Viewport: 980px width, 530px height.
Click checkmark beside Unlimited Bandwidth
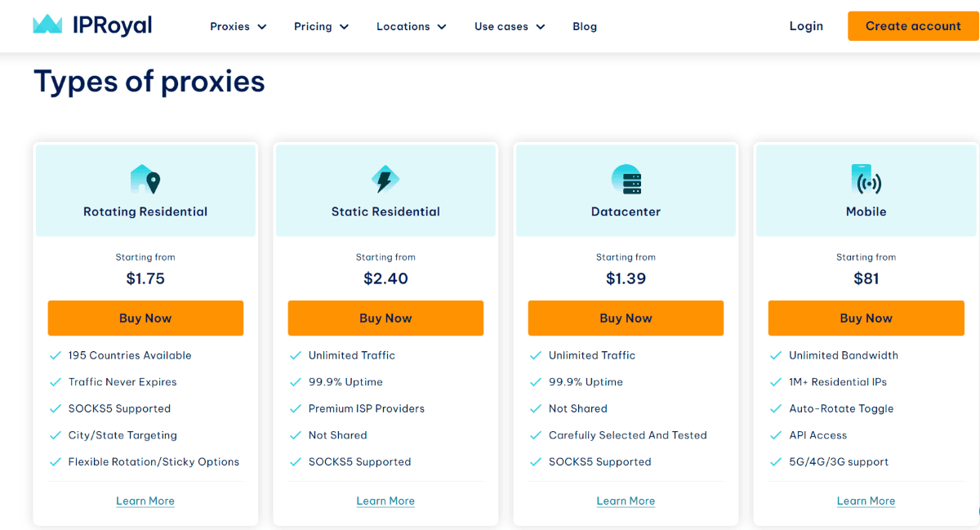[x=776, y=355]
